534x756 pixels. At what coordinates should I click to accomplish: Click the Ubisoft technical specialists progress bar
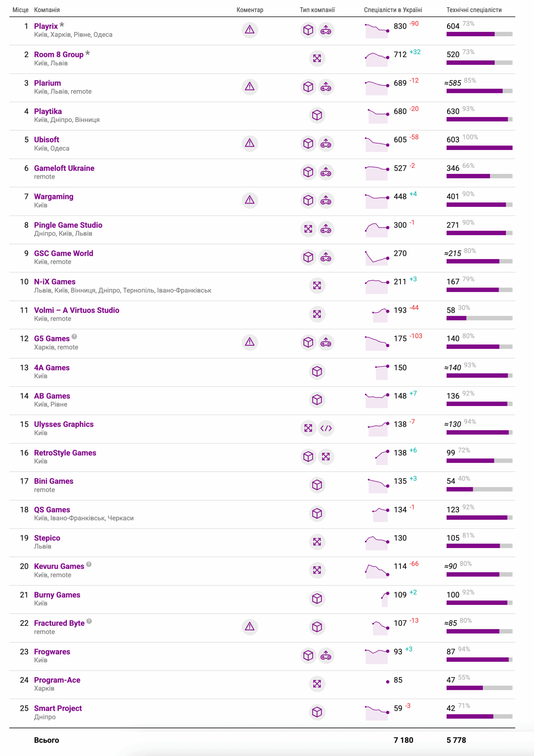pyautogui.click(x=479, y=148)
